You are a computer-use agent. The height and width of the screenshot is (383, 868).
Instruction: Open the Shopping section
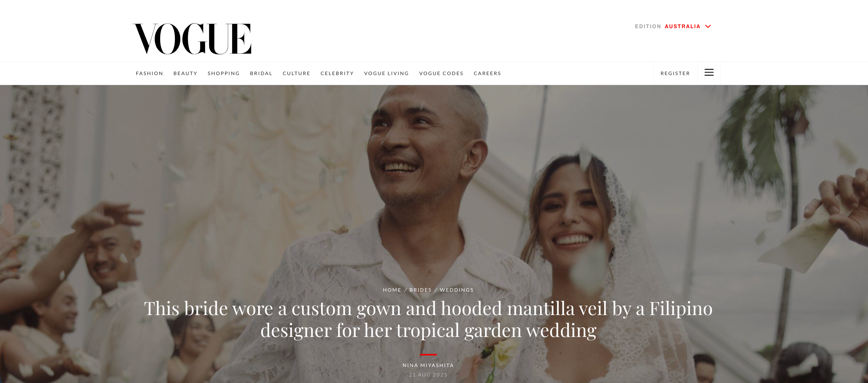(x=223, y=73)
